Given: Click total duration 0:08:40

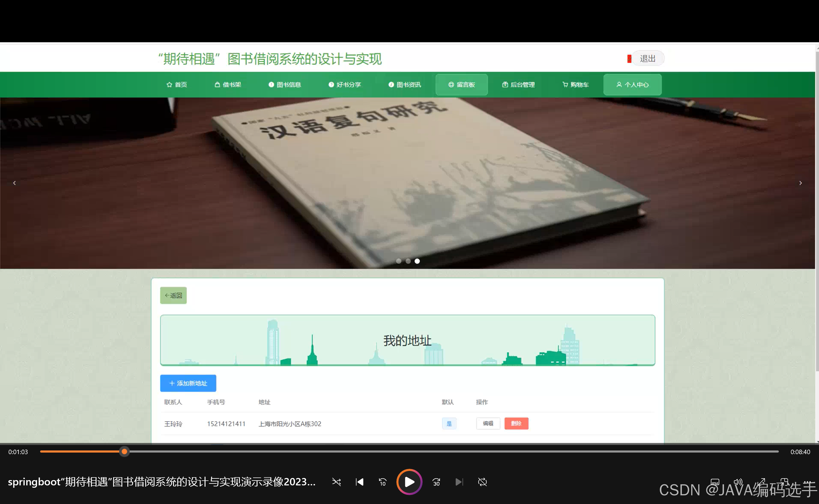Looking at the screenshot, I should [800, 452].
